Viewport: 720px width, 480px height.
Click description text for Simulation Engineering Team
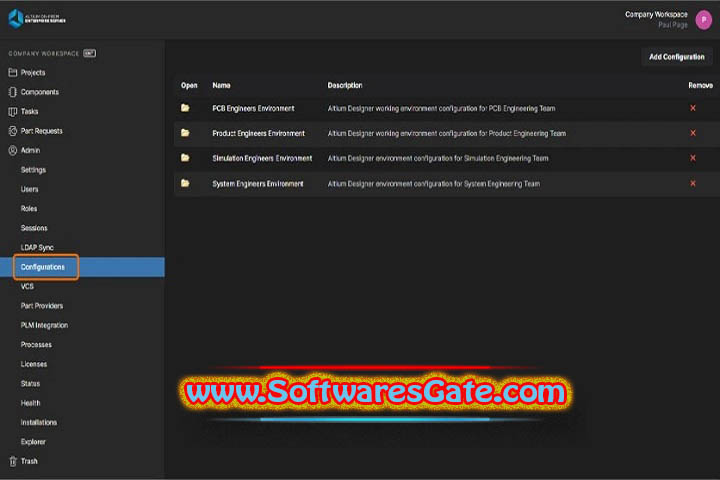coord(438,158)
